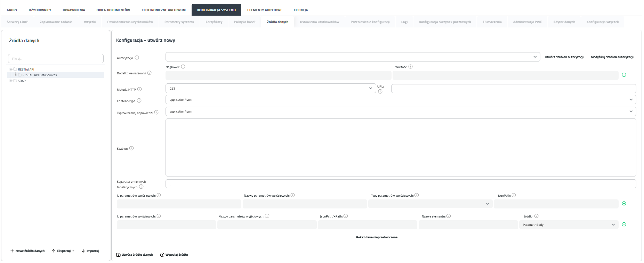Click info icon beside Typ zwracanej odpowiedzi
The width and height of the screenshot is (644, 263).
[156, 112]
